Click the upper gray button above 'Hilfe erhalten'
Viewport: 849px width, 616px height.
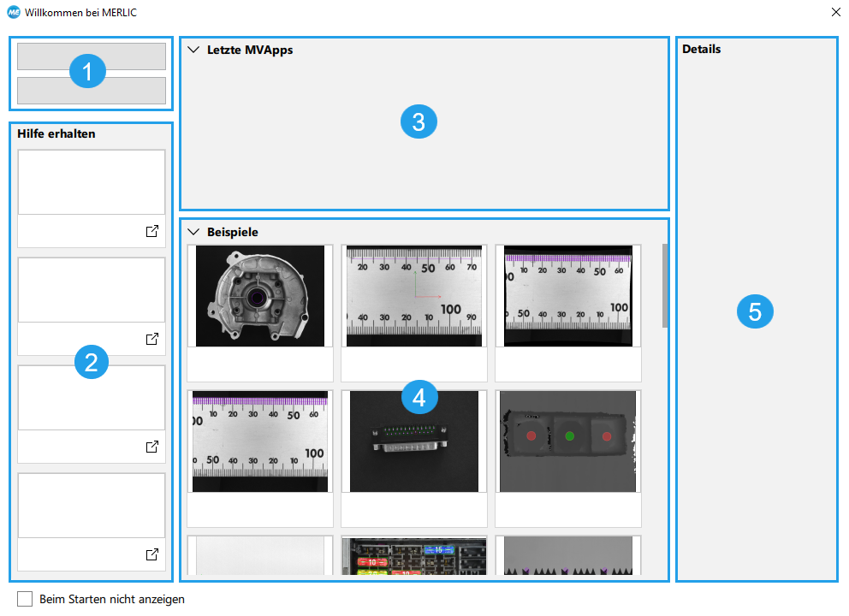[x=91, y=56]
